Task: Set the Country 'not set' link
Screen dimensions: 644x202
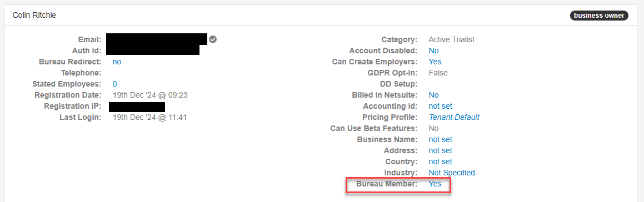Action: click(x=440, y=161)
